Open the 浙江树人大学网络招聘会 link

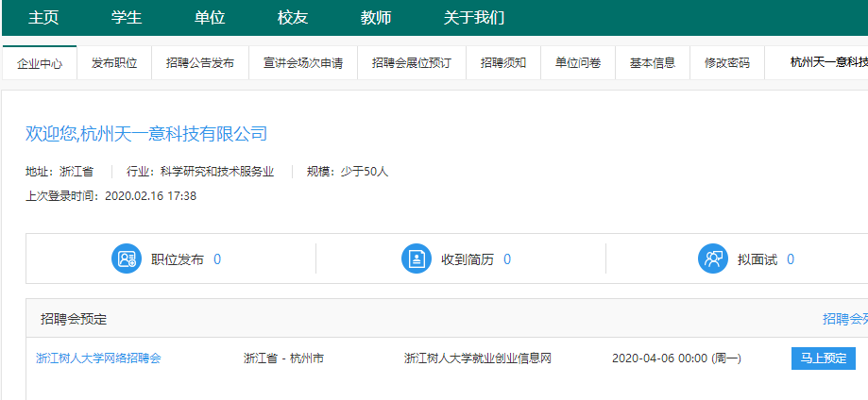[99, 358]
